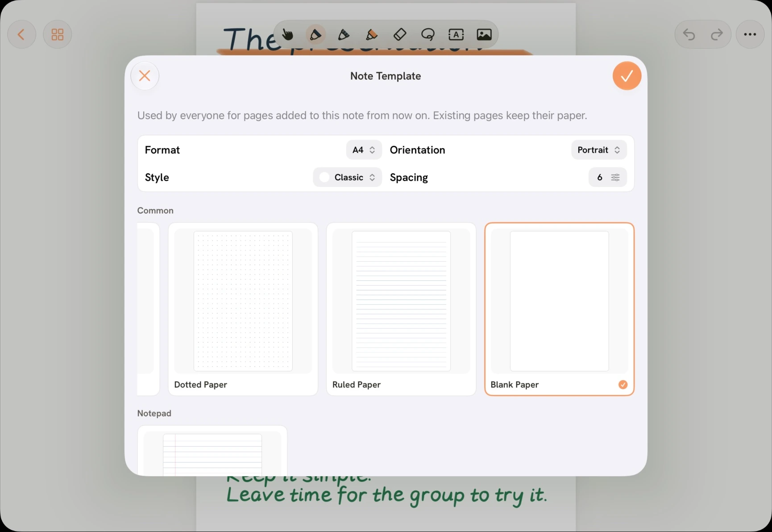Adjust the Spacing value 6
The width and height of the screenshot is (772, 532).
607,177
